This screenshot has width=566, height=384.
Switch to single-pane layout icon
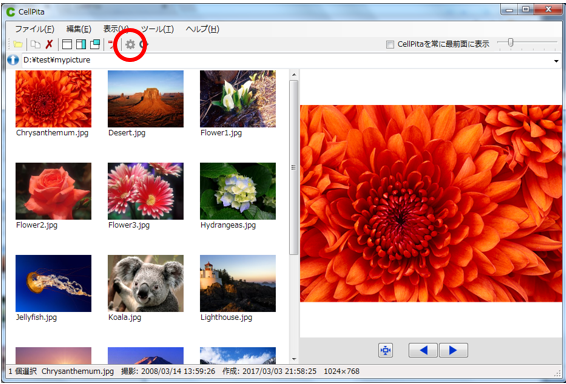tap(67, 44)
